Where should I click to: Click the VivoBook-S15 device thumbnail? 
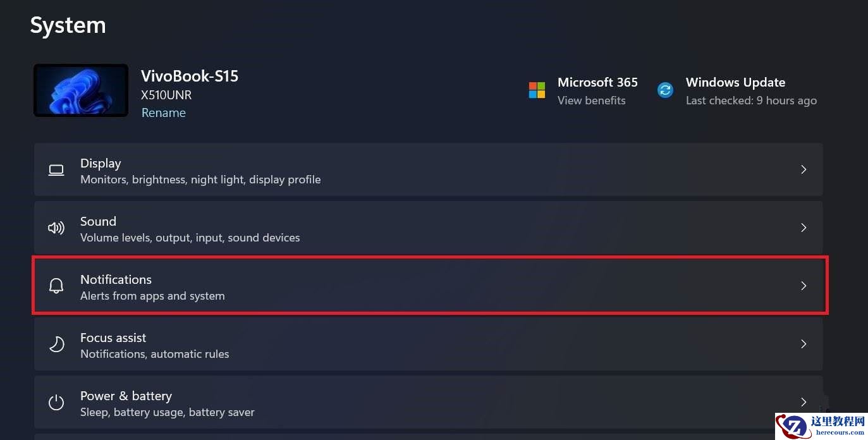[x=80, y=90]
